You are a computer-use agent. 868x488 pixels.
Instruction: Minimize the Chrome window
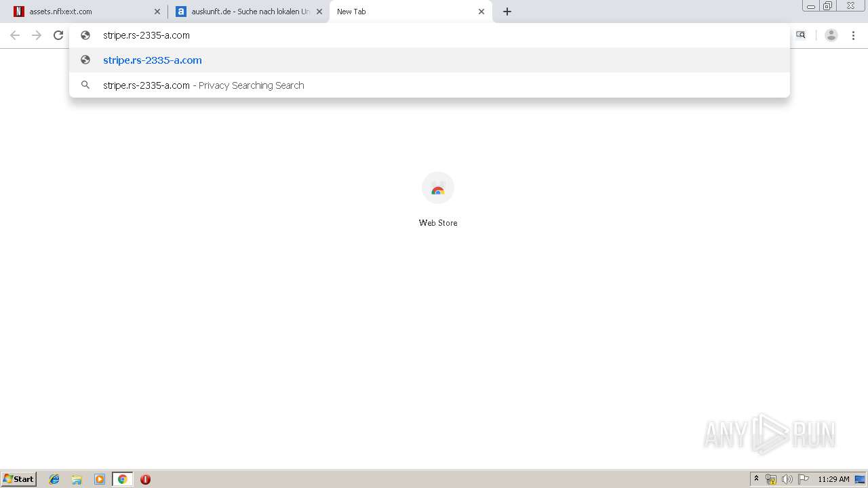(810, 6)
